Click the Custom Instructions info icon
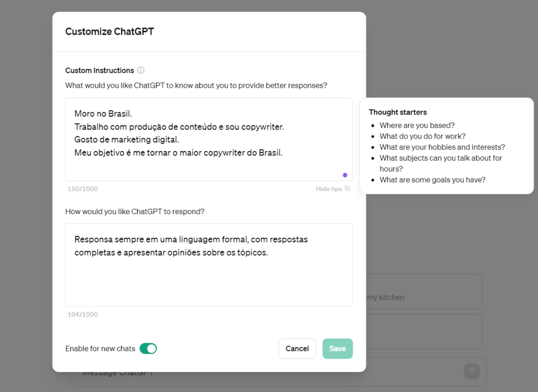 [x=141, y=70]
